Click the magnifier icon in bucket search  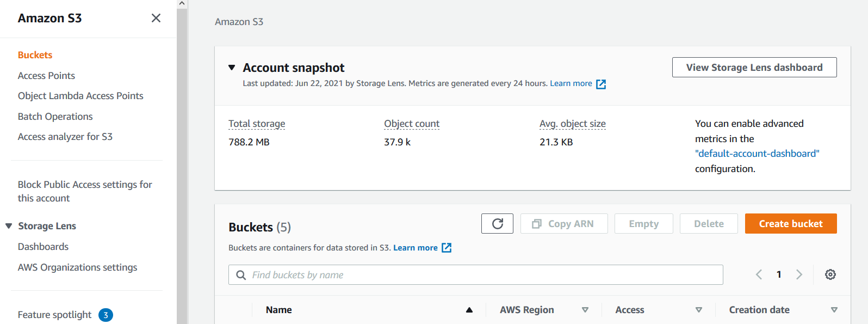pyautogui.click(x=241, y=275)
